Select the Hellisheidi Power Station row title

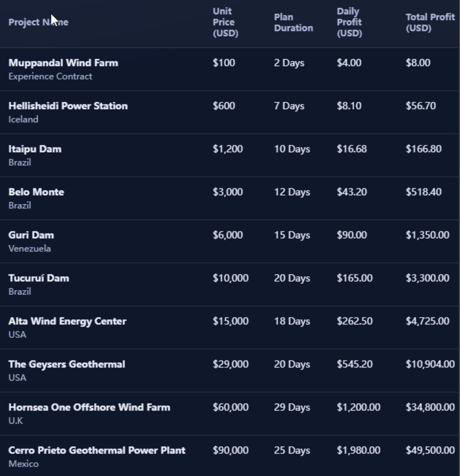pyautogui.click(x=68, y=106)
